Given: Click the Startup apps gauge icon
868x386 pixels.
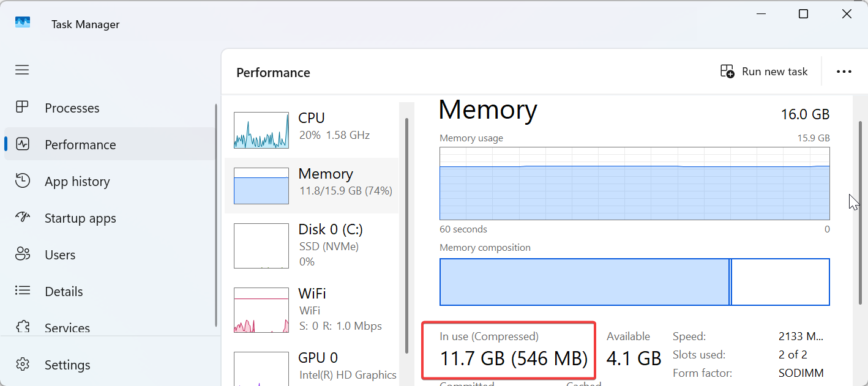Looking at the screenshot, I should coord(22,218).
